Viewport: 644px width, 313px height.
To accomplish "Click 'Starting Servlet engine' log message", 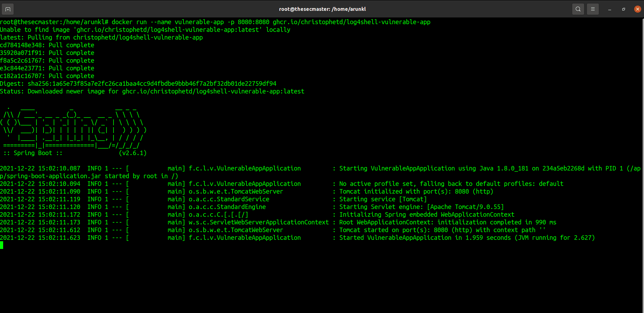I will click(x=421, y=207).
